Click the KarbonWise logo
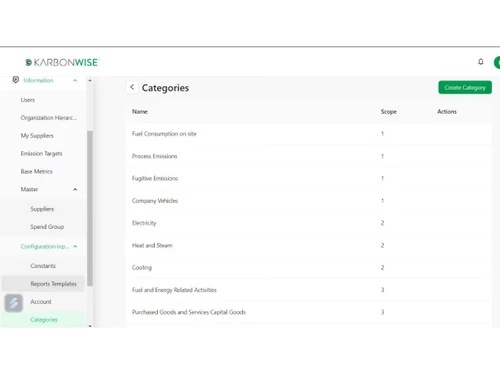The image size is (500, 375). [62, 62]
